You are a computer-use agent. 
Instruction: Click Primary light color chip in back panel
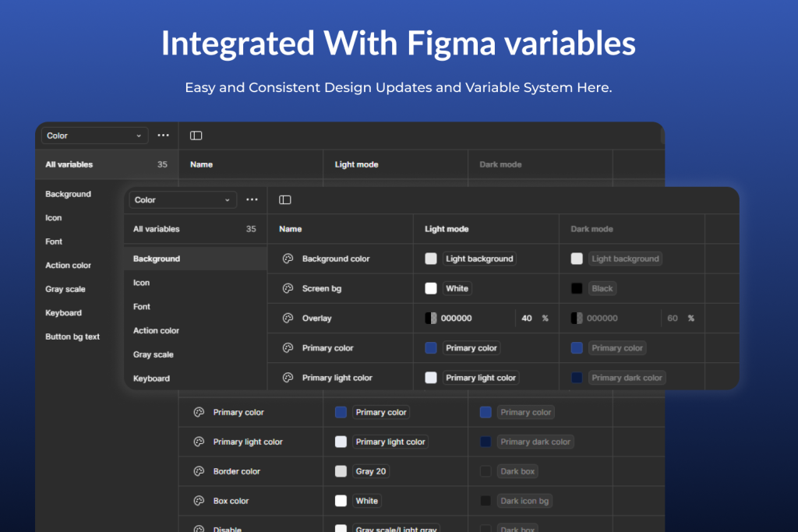[x=390, y=442]
